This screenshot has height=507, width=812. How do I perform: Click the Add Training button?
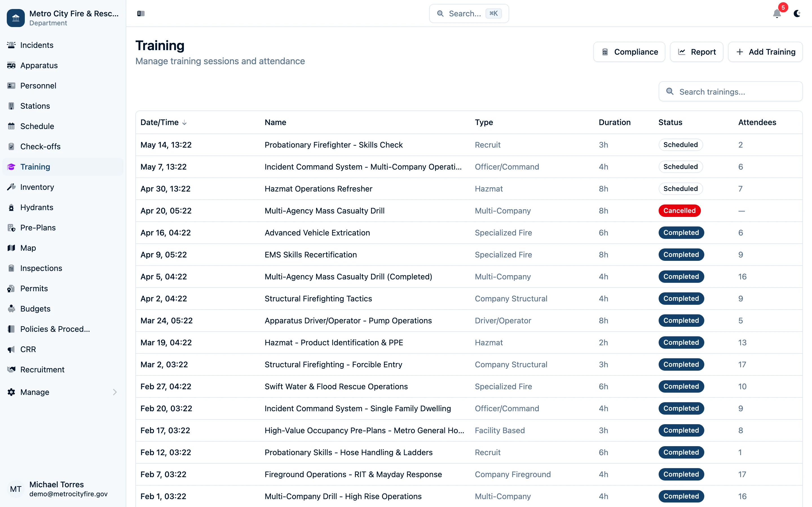click(765, 52)
